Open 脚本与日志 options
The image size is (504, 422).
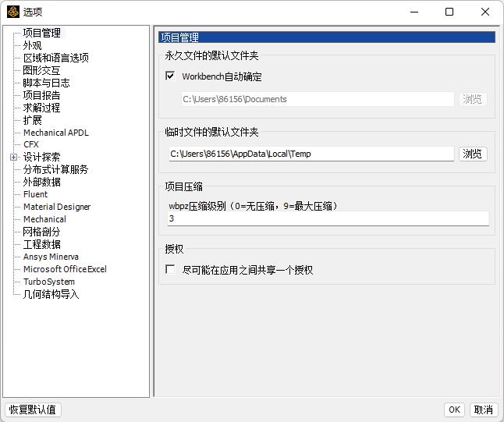[x=46, y=83]
